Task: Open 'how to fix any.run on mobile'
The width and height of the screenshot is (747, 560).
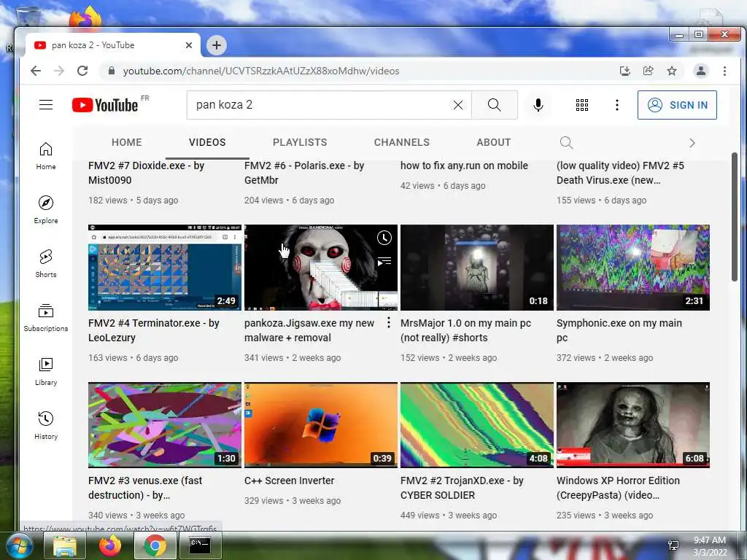Action: pos(464,166)
